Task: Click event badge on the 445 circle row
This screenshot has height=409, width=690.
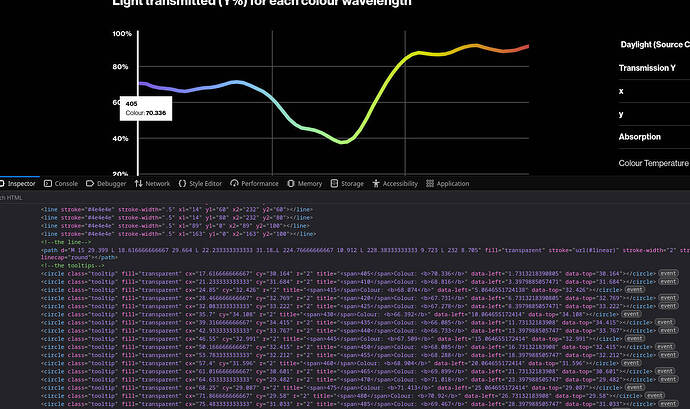Action: [635, 339]
